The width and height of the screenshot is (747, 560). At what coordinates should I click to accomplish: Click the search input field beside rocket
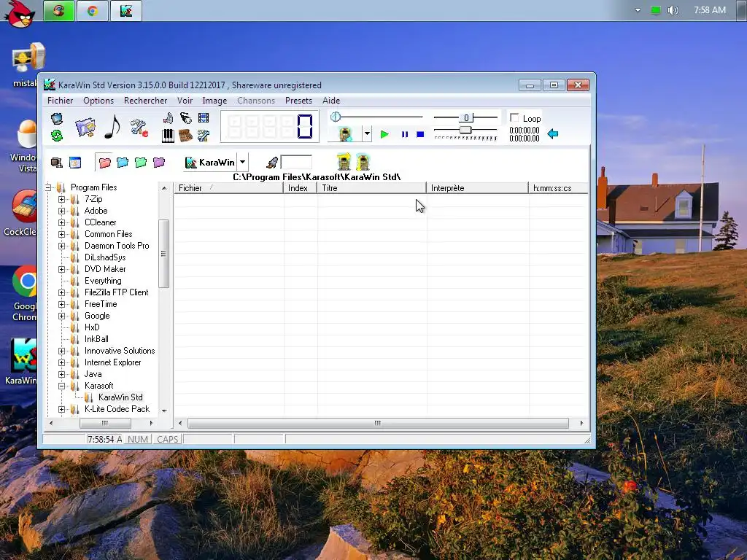(x=296, y=163)
